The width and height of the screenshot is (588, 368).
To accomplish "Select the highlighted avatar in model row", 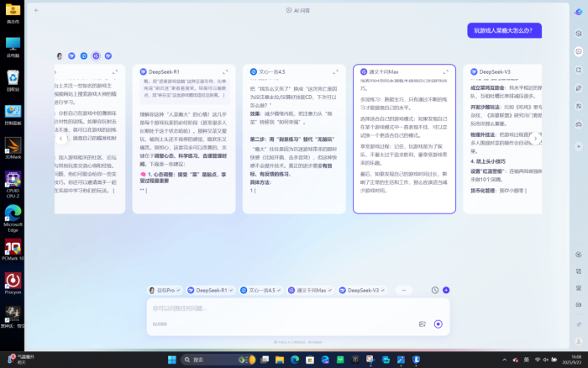I will (x=96, y=55).
